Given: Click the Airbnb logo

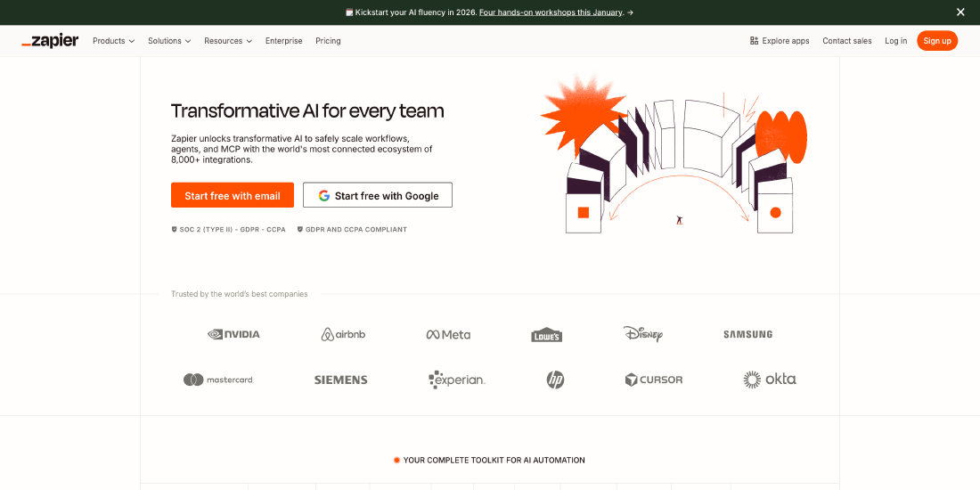Looking at the screenshot, I should [x=343, y=334].
